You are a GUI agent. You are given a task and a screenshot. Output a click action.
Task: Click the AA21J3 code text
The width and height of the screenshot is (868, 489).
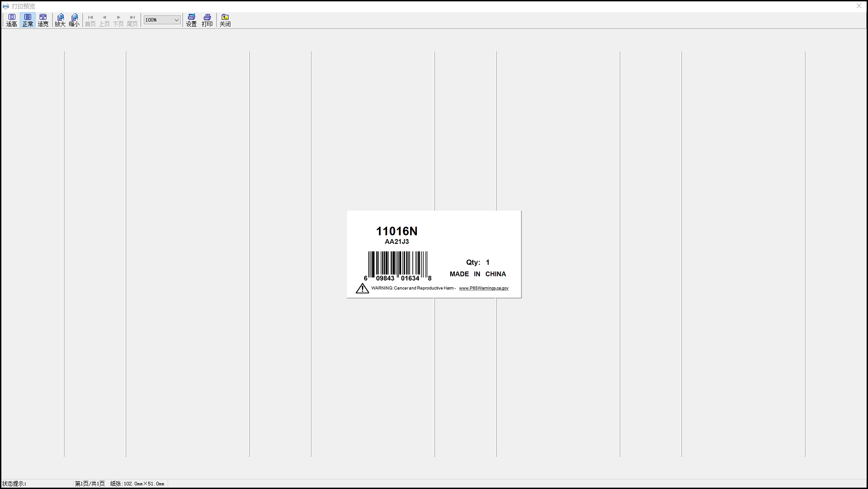[x=397, y=242]
